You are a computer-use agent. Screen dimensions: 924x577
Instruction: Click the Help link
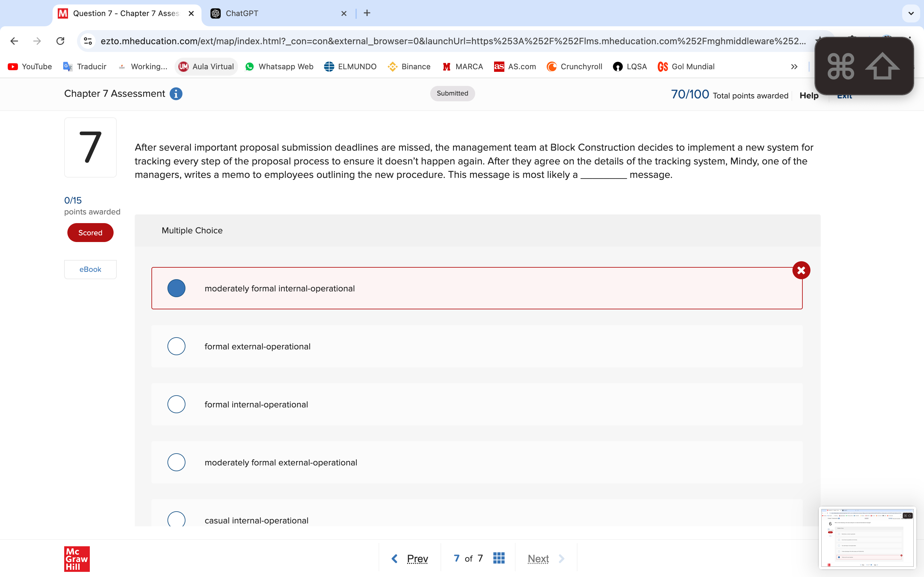(x=809, y=96)
